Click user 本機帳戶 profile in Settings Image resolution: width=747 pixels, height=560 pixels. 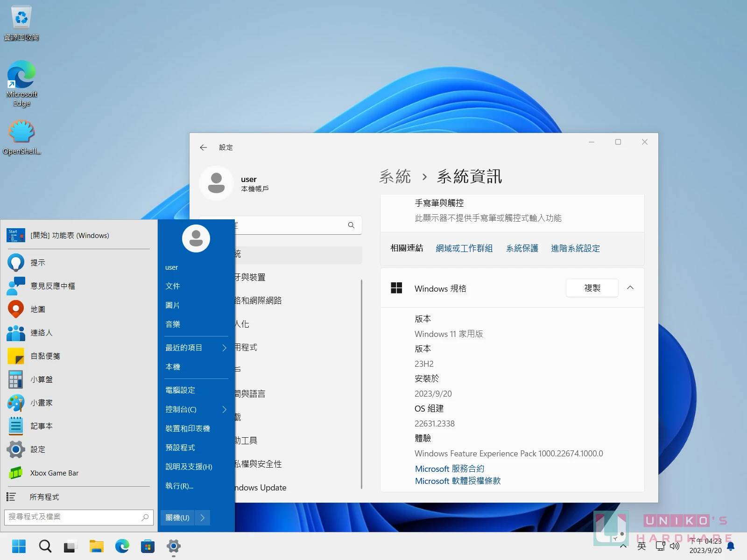234,183
